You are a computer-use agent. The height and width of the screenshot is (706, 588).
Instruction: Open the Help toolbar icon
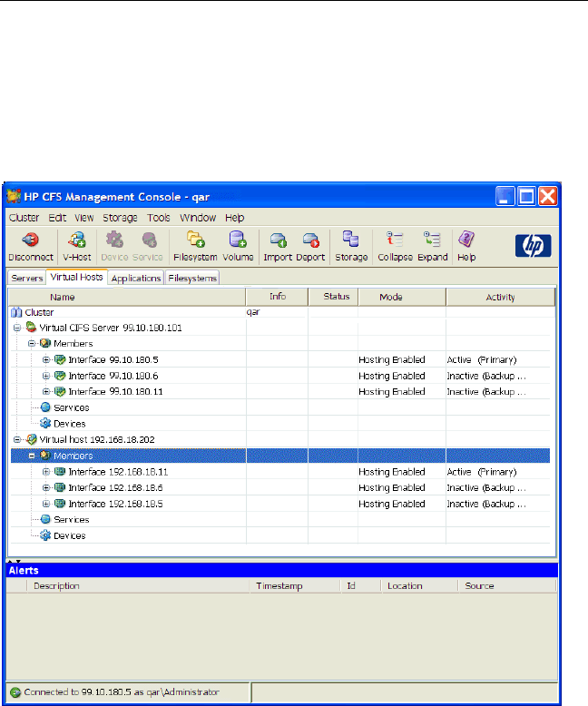(x=466, y=239)
